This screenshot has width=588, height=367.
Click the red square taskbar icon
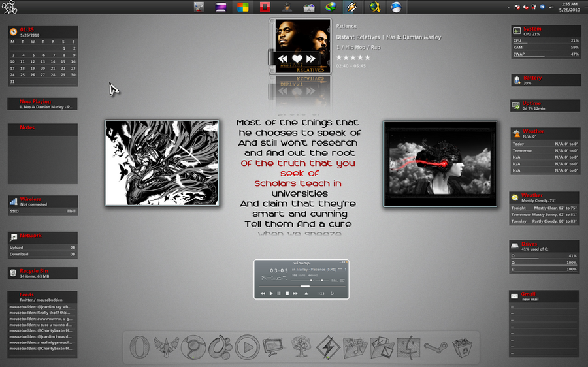tap(265, 7)
